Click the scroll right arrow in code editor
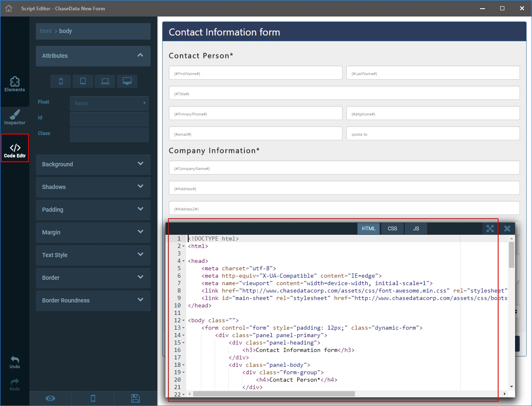The height and width of the screenshot is (406, 532). pos(504,394)
